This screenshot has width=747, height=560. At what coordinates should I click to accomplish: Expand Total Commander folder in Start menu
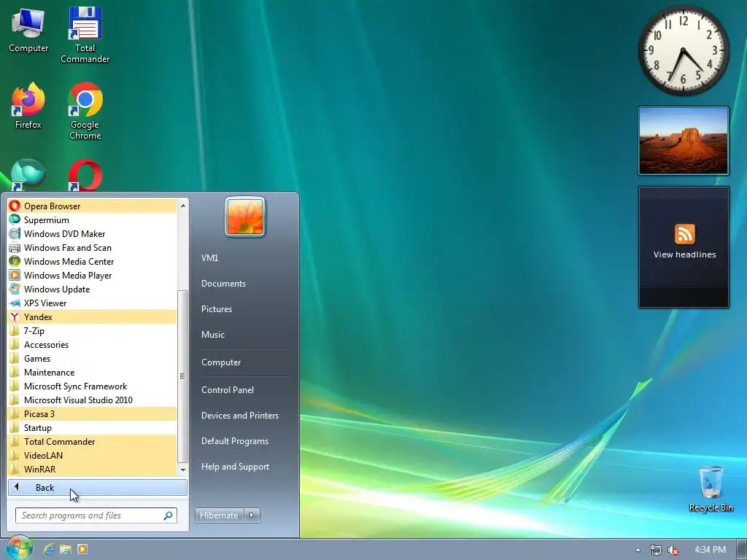92,441
